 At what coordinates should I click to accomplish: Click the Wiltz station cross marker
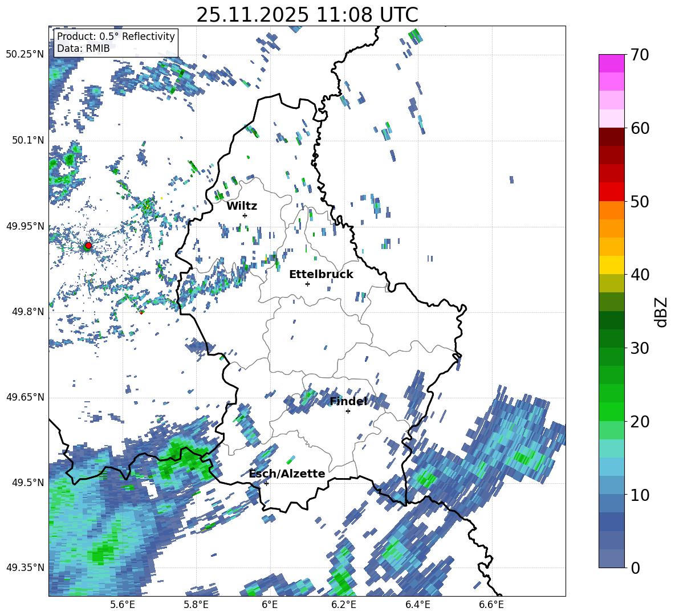point(245,215)
